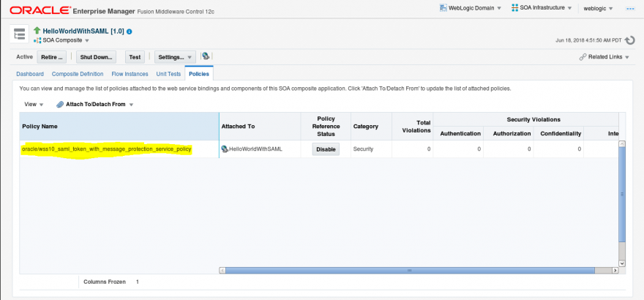The image size is (644, 300).
Task: Click the Policy Reference Status column header
Action: 326,127
